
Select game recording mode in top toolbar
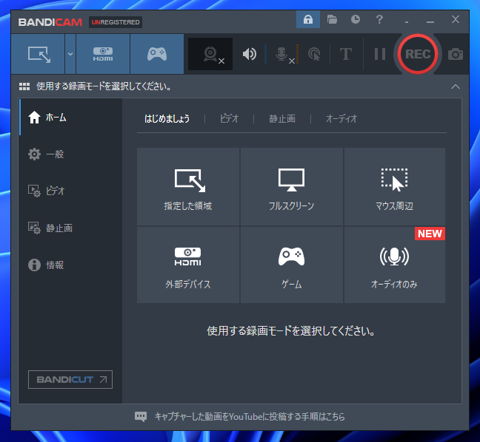[157, 54]
